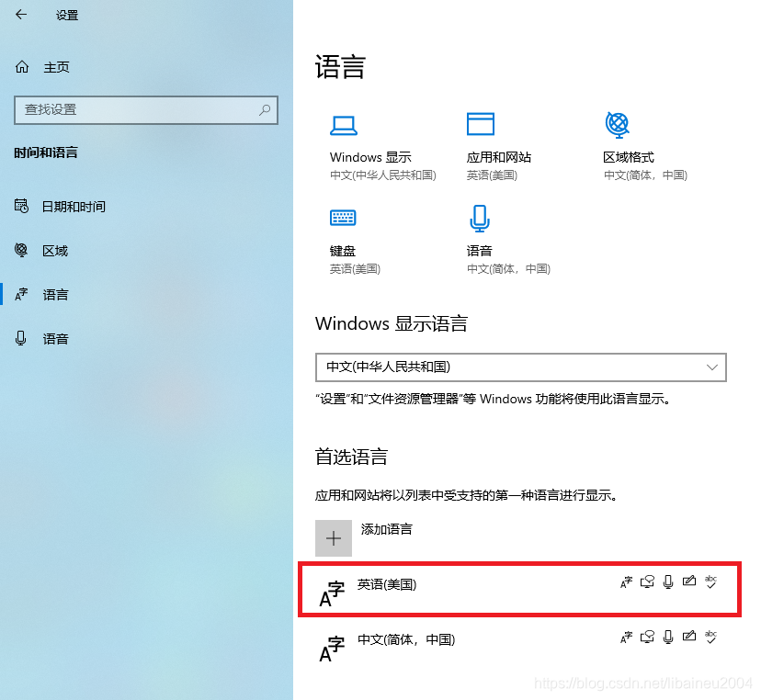Click 英语(美国) under 键盘

355,269
